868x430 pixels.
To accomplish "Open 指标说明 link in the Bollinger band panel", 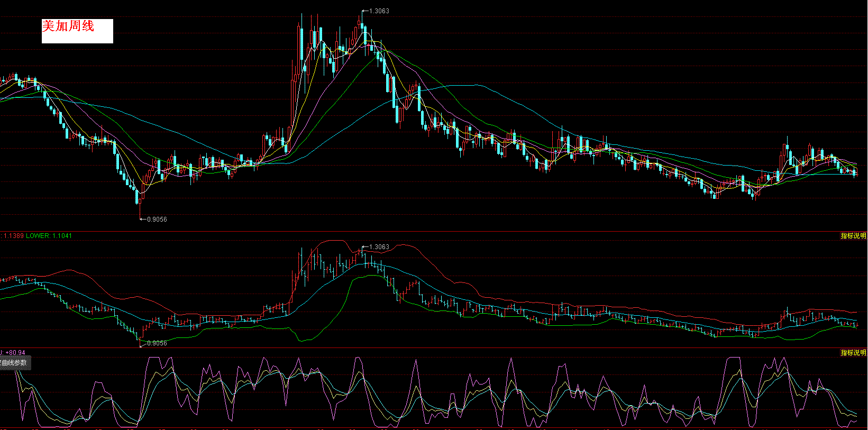I will click(853, 236).
